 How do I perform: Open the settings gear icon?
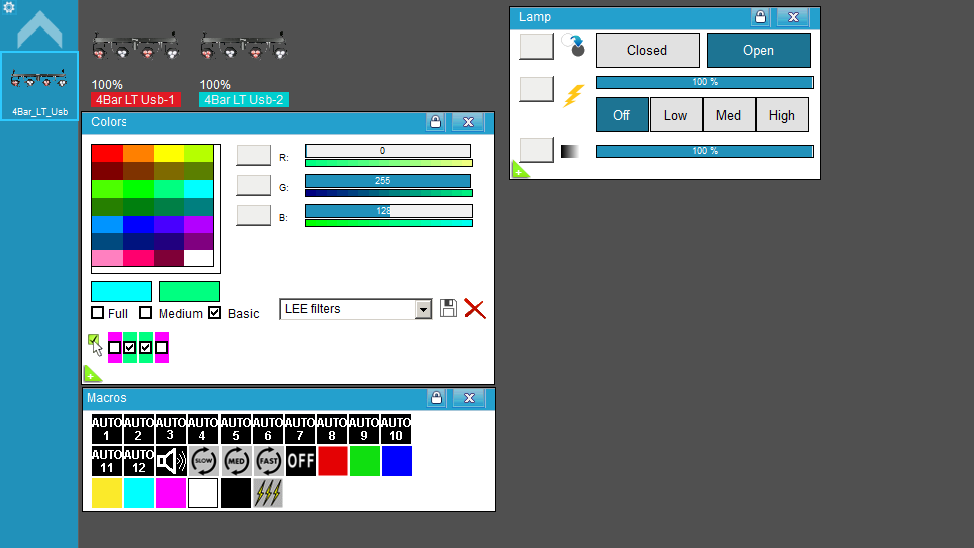9,7
